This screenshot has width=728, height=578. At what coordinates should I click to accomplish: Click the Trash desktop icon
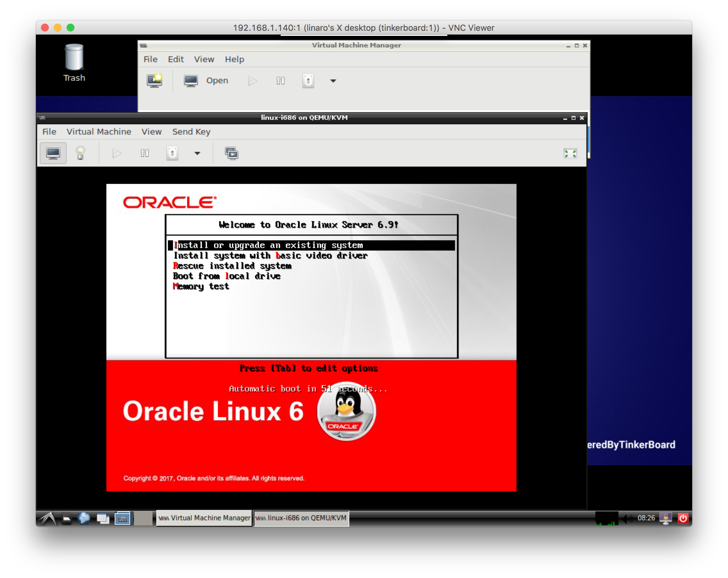point(74,63)
